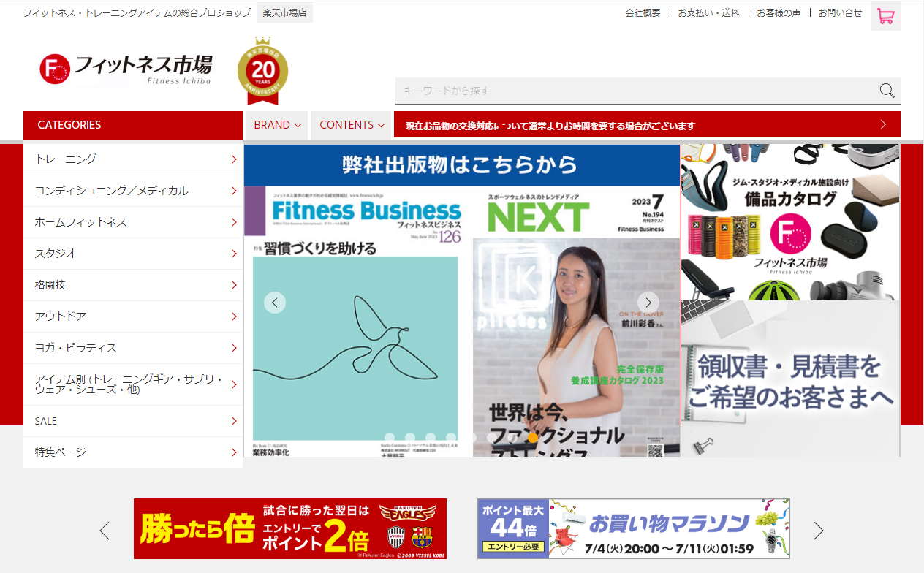Open the CONTENTS dropdown menu
Screen dimensions: 924x573
(x=352, y=125)
